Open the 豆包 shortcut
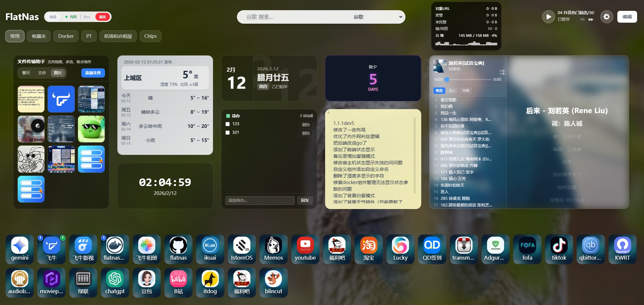The height and width of the screenshot is (305, 644). coord(146,283)
